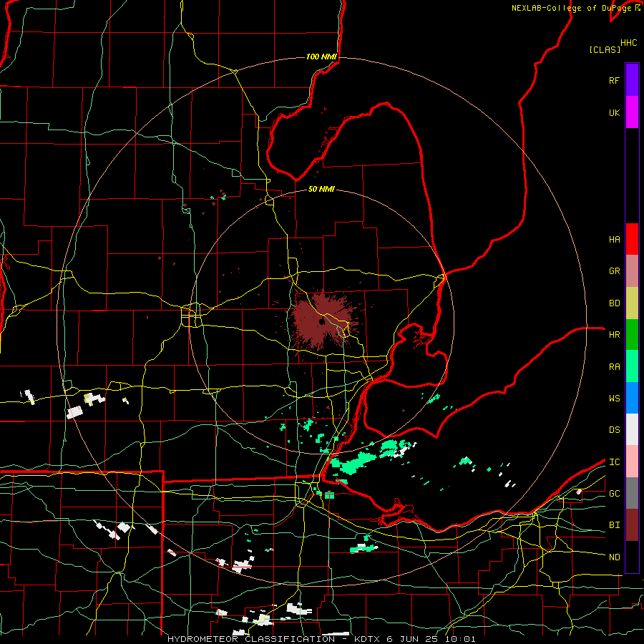The height and width of the screenshot is (644, 644).
Task: Click the white DS legend swatch
Action: tap(632, 429)
